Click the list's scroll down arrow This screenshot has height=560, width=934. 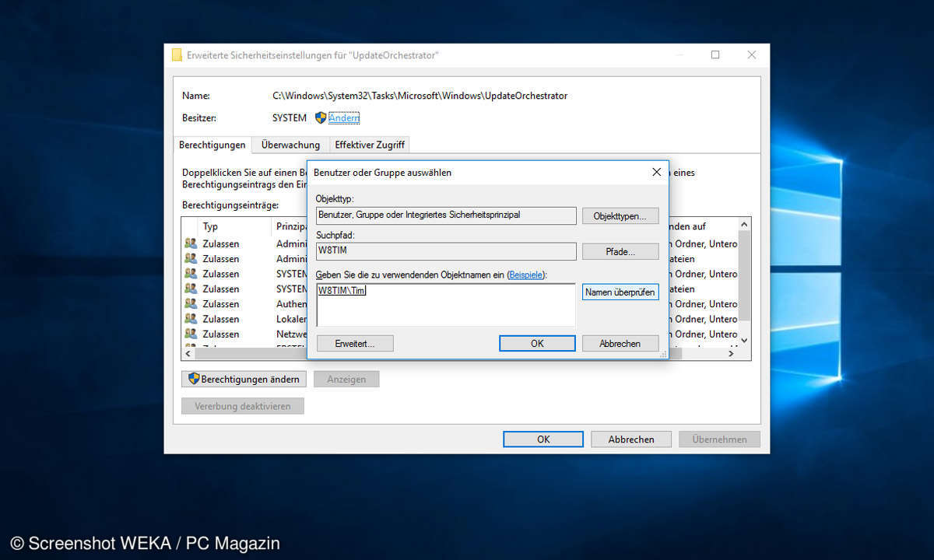pyautogui.click(x=744, y=340)
